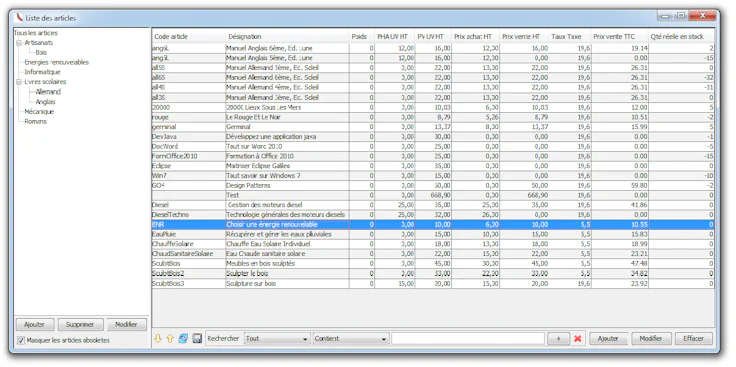Screen dimensions: 736x367
Task: Sort by Code article column header
Action: (x=189, y=37)
